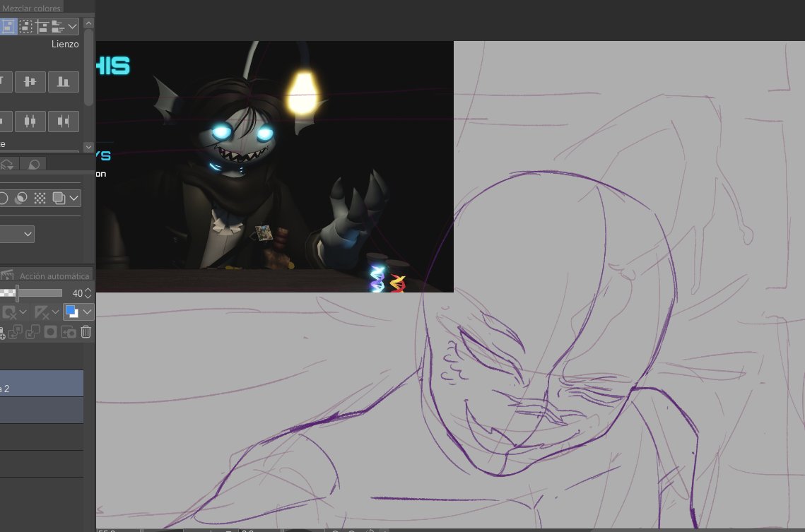Click the opacity value field showing 40

click(x=76, y=293)
